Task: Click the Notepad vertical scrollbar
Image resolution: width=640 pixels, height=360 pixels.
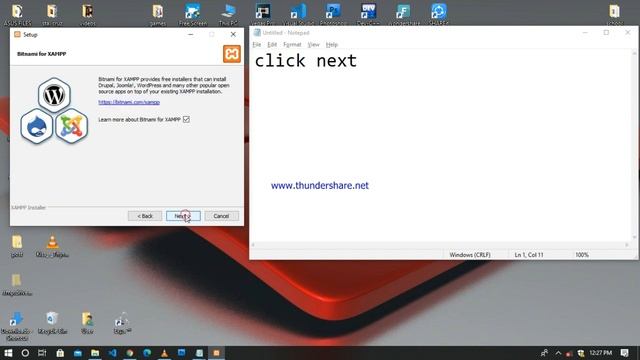Action: (x=634, y=145)
